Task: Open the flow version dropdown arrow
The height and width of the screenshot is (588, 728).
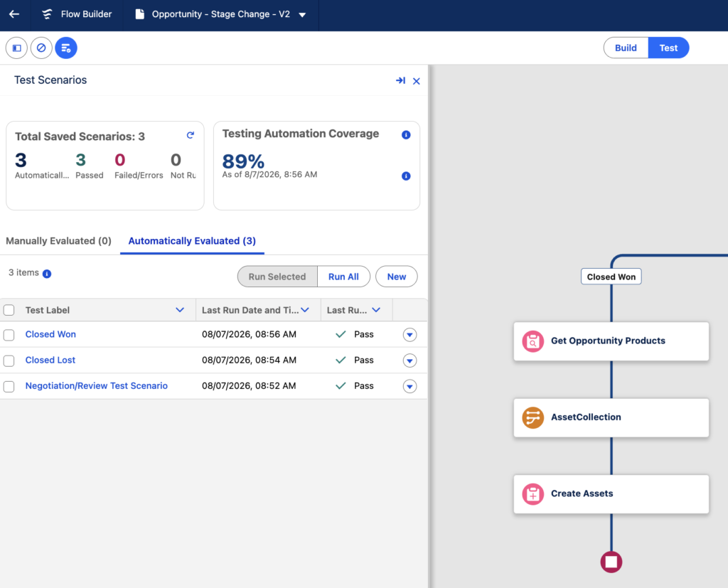Action: 302,15
